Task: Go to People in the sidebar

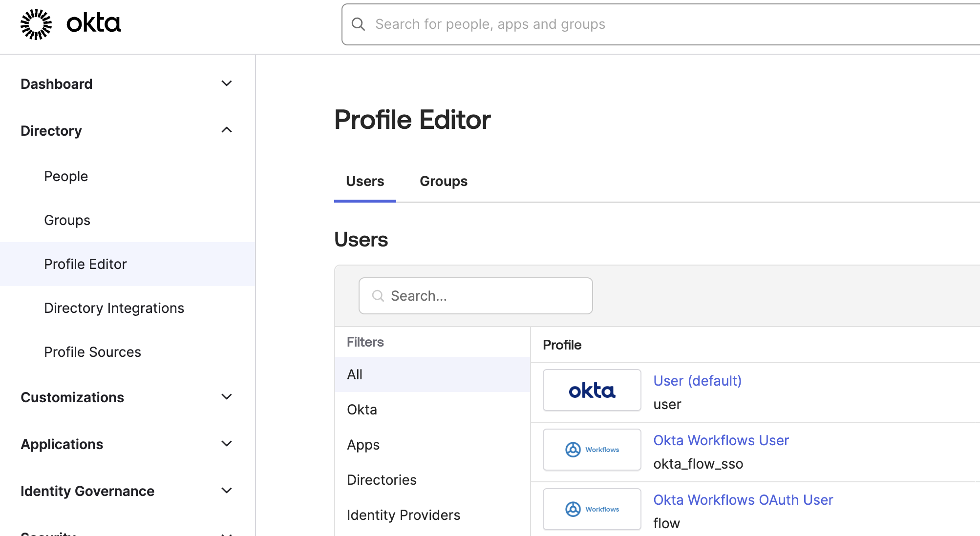Action: pyautogui.click(x=127, y=176)
